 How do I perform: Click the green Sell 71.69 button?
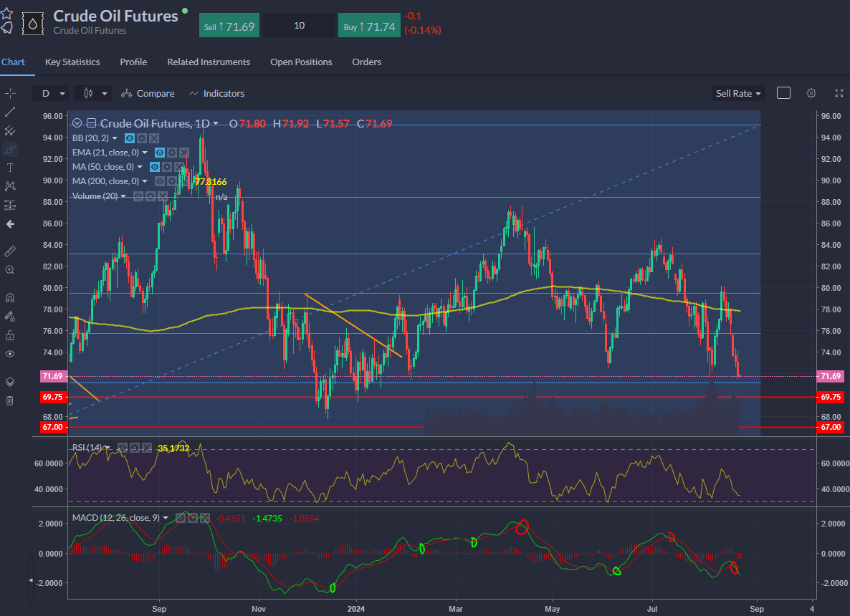click(x=229, y=26)
